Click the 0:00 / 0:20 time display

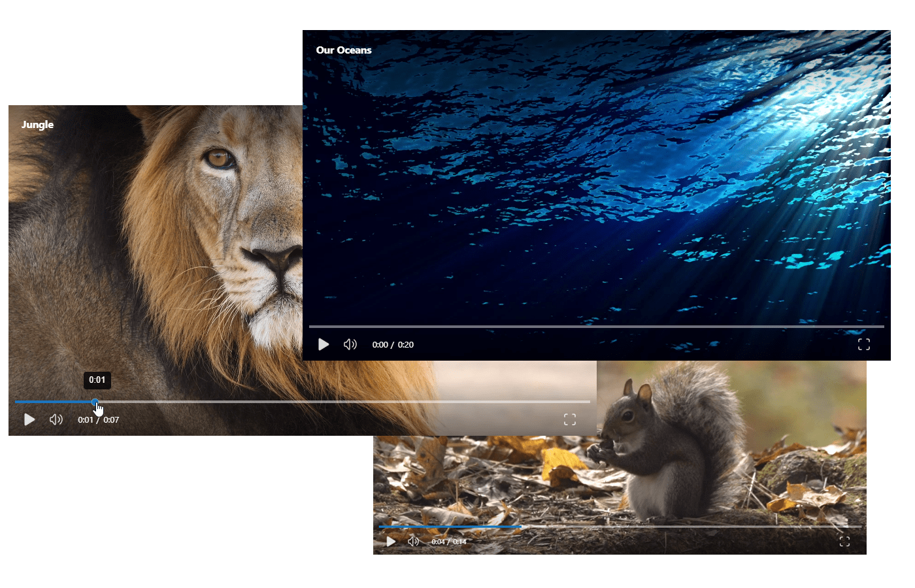click(x=393, y=344)
